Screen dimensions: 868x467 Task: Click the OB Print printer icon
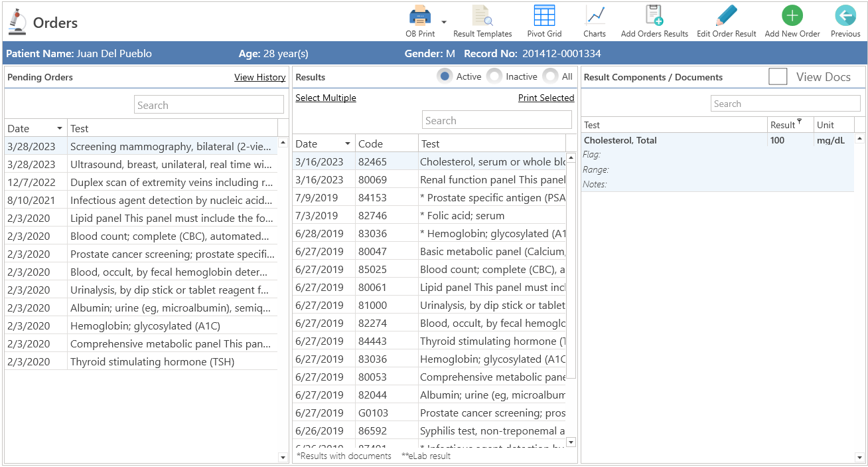(420, 15)
